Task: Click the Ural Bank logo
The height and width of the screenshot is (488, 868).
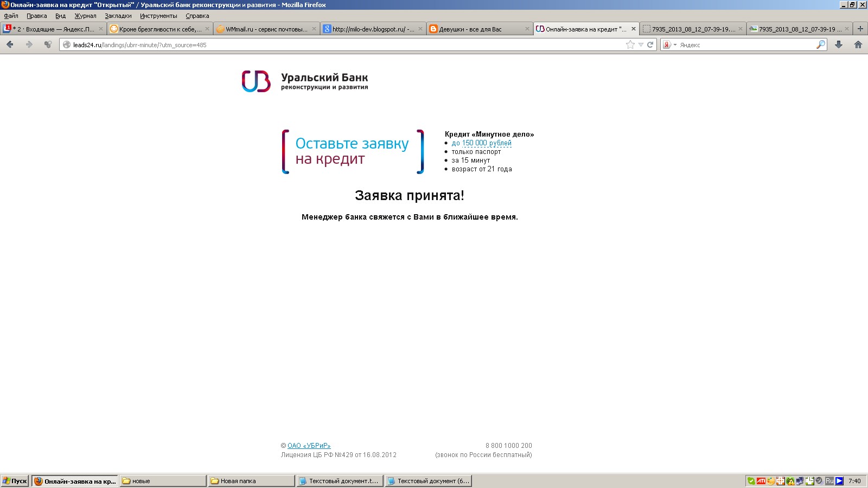Action: point(305,81)
